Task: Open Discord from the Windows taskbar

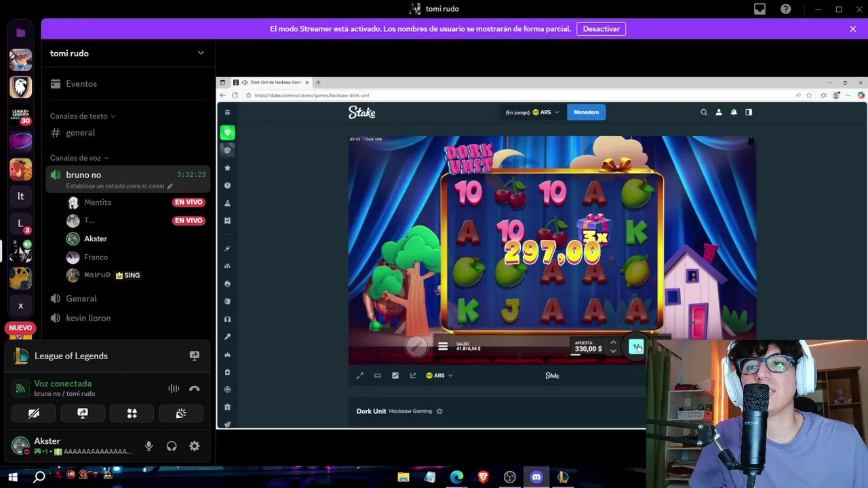Action: 536,477
